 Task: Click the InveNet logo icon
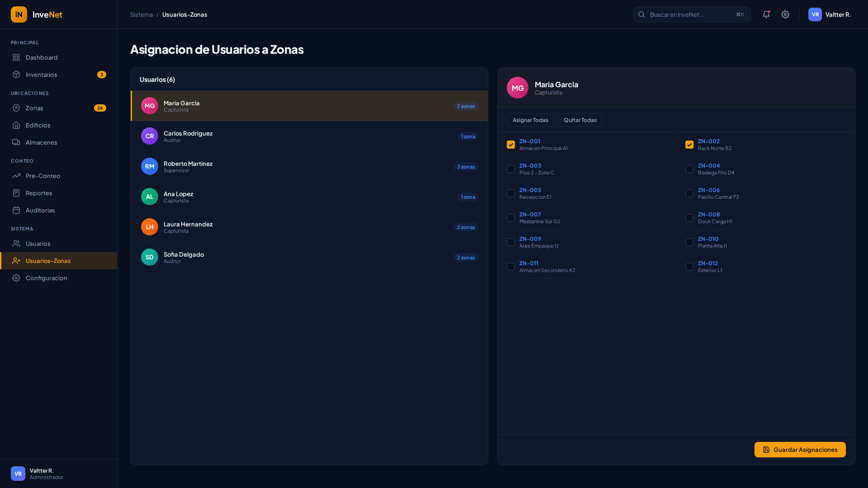[x=19, y=14]
